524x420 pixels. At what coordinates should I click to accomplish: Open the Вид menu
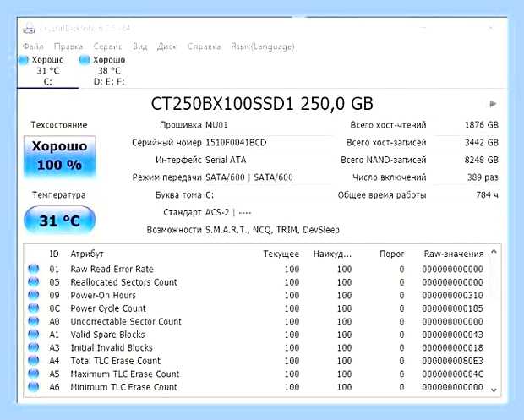click(139, 46)
